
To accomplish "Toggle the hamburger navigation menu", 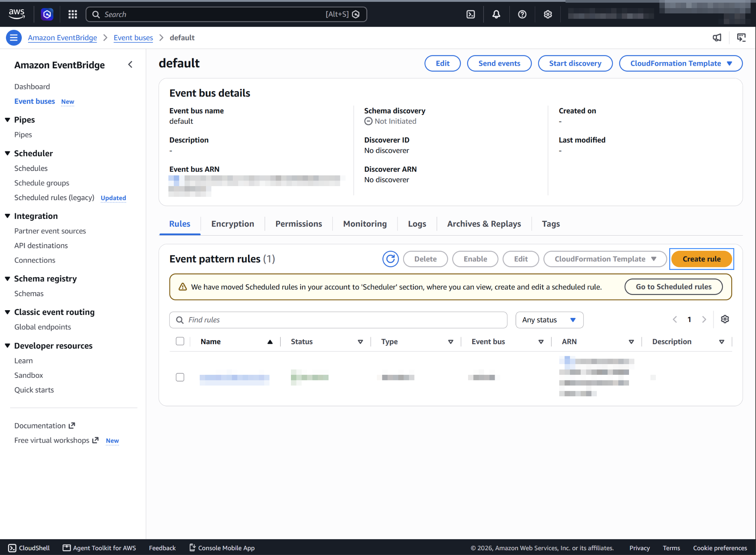I will (x=14, y=38).
